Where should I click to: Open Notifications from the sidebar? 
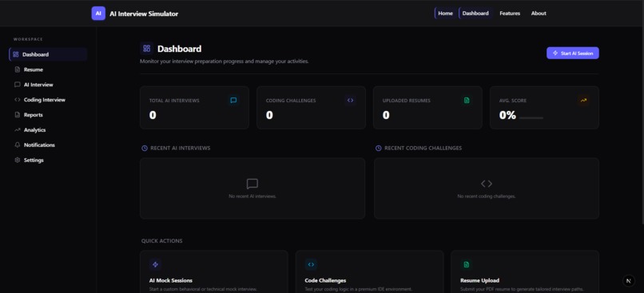48,145
